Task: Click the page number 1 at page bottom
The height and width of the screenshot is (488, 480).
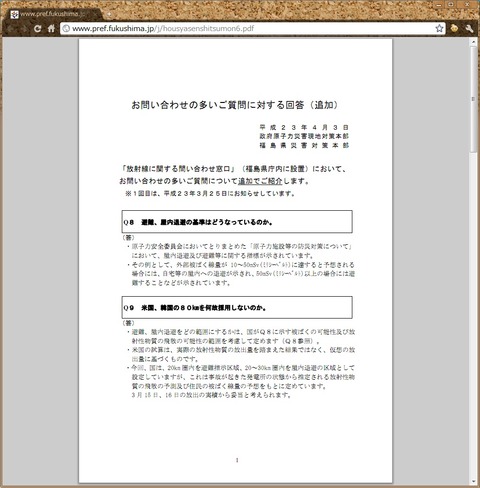Action: click(237, 460)
